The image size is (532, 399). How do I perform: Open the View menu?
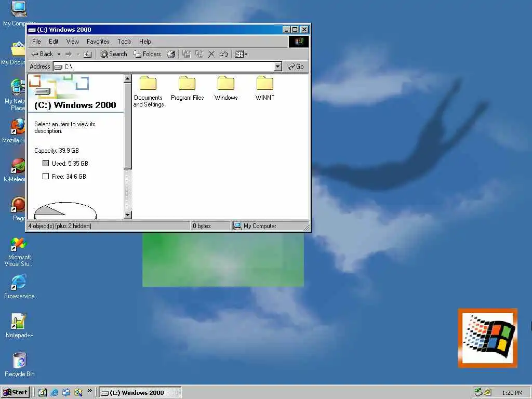[x=72, y=42]
